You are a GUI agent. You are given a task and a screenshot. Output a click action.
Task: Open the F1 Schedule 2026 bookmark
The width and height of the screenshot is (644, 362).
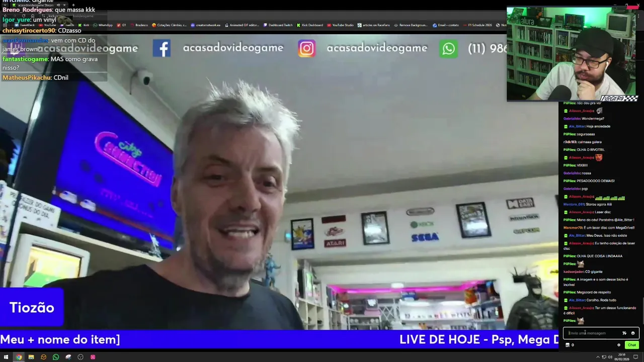click(477, 25)
